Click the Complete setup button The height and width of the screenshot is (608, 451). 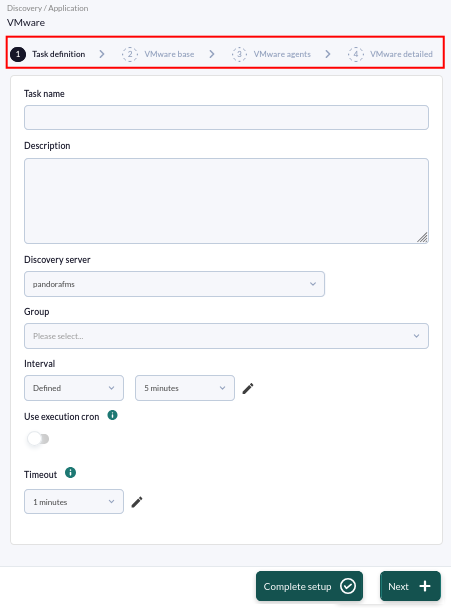point(309,586)
